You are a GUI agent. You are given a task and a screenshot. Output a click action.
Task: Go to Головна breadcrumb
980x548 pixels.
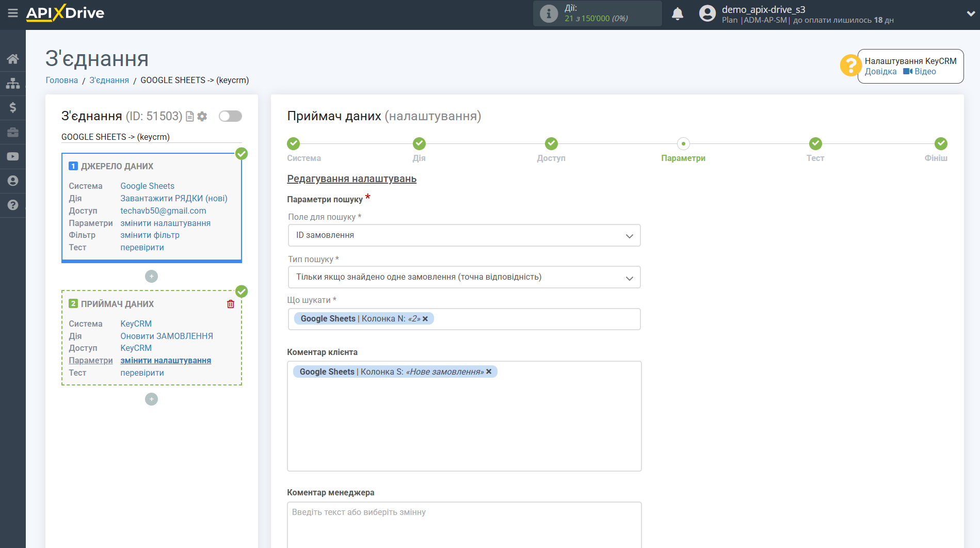coord(62,80)
